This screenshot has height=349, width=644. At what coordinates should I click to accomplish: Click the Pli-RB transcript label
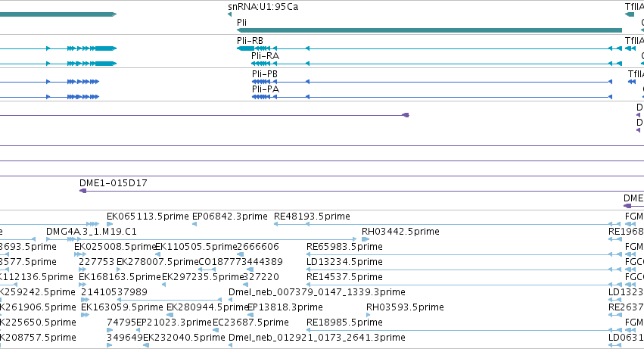(250, 41)
